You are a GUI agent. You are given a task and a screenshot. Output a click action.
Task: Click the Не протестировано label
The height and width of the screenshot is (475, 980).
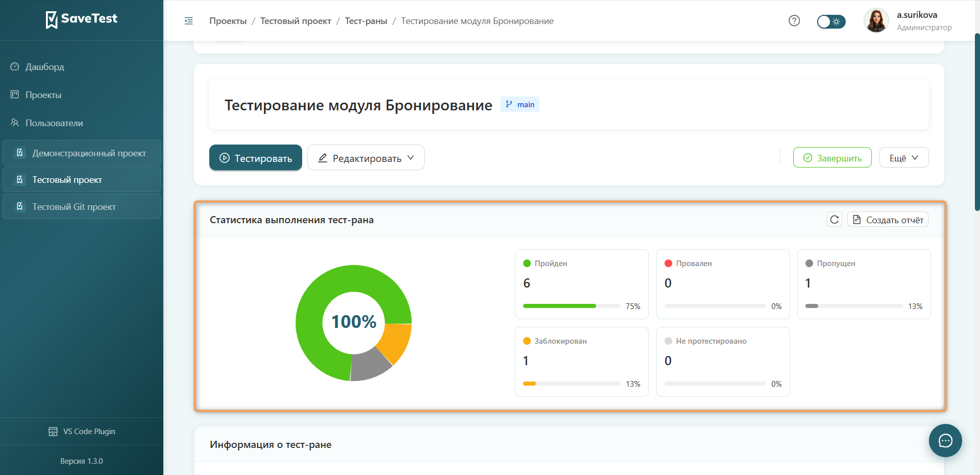pyautogui.click(x=711, y=341)
